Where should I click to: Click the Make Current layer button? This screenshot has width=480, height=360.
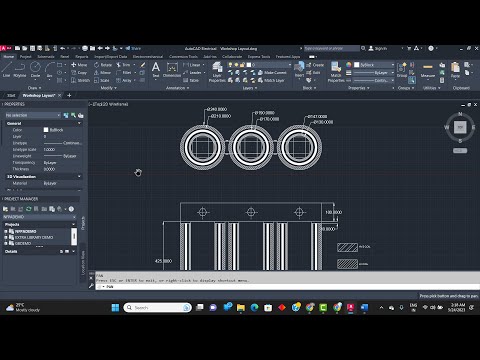[272, 72]
